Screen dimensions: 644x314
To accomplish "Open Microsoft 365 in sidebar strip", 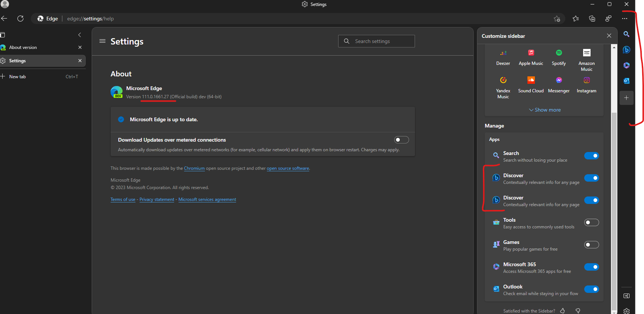I will (x=627, y=65).
